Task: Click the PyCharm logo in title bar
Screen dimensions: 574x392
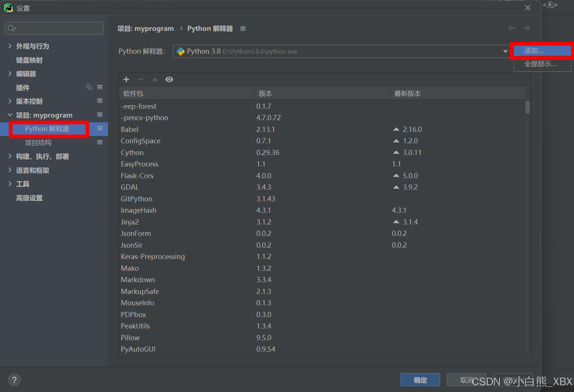Action: pyautogui.click(x=8, y=8)
